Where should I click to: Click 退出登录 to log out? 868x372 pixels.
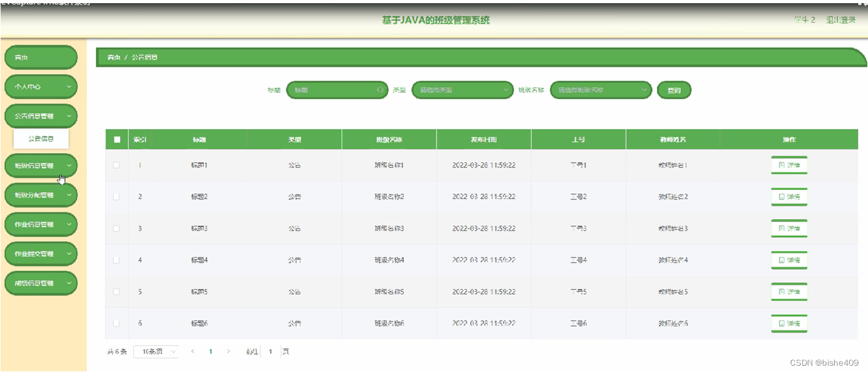click(x=840, y=20)
